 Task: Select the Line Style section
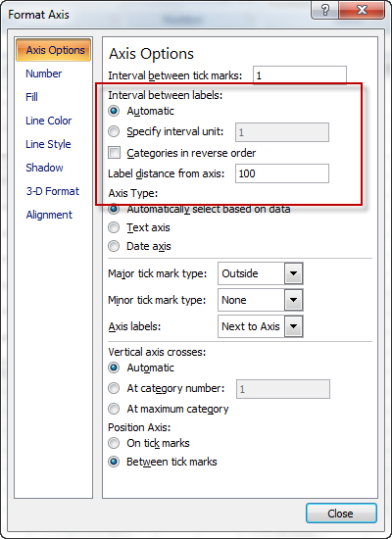(x=48, y=144)
